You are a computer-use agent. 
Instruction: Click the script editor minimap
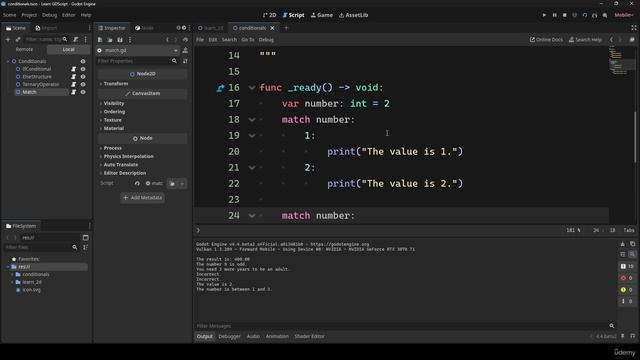(x=621, y=60)
